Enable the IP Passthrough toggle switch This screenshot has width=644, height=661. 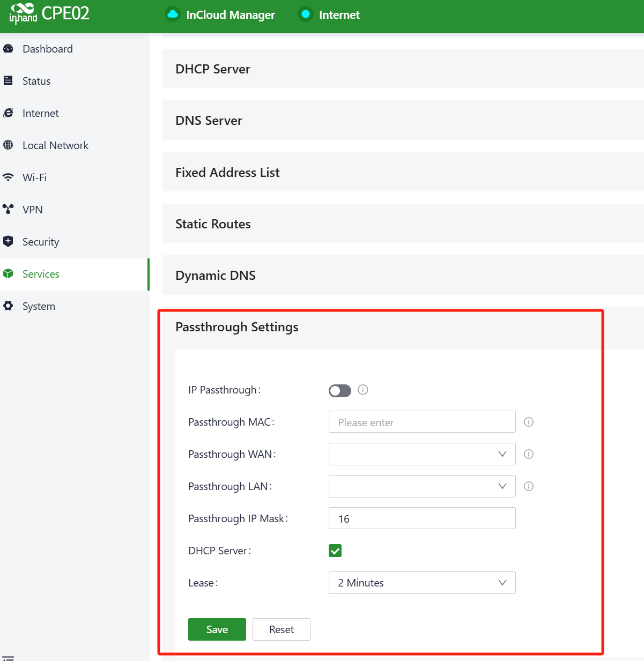click(x=339, y=391)
